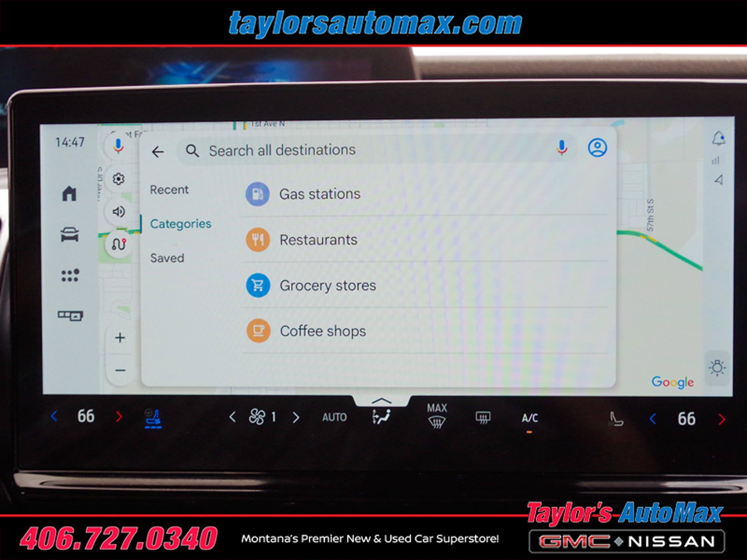
Task: Tap the route overview icon
Action: (119, 244)
